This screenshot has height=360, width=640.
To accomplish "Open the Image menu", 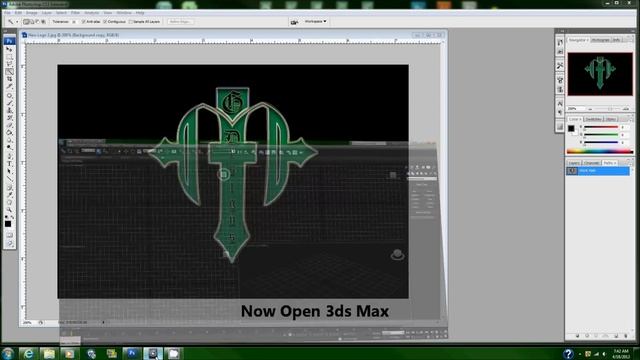I will pos(31,13).
